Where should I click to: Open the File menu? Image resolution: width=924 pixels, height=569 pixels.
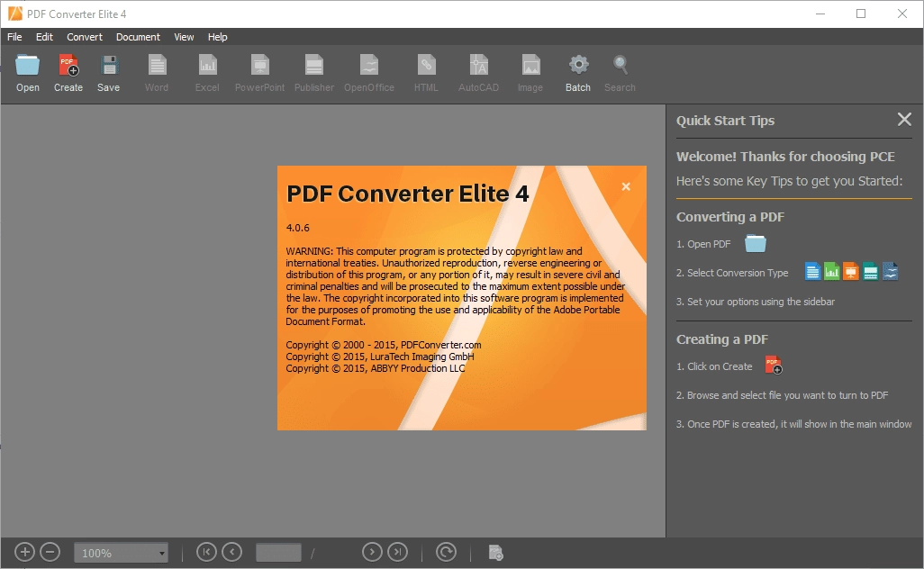pyautogui.click(x=14, y=37)
